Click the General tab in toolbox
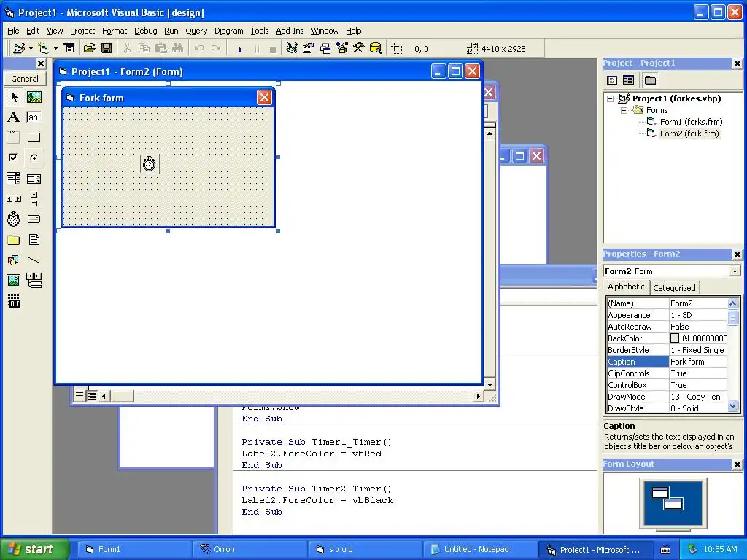 tap(25, 79)
